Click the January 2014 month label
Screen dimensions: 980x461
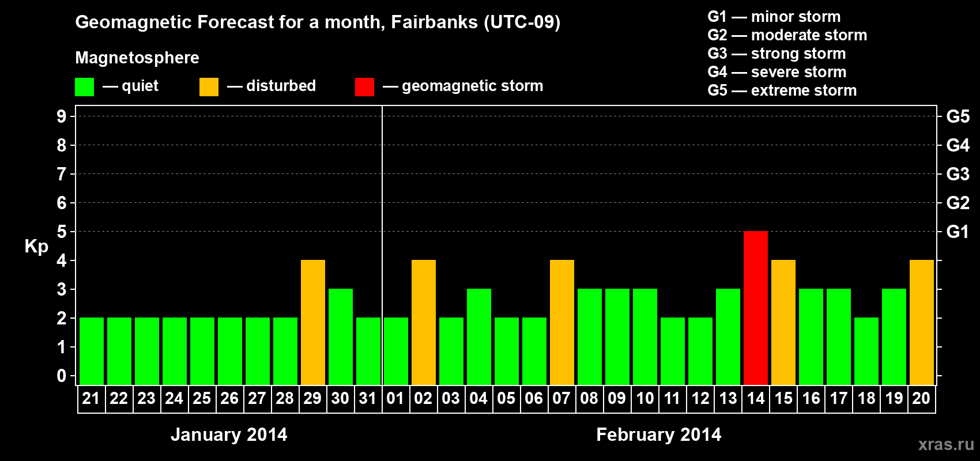(229, 434)
